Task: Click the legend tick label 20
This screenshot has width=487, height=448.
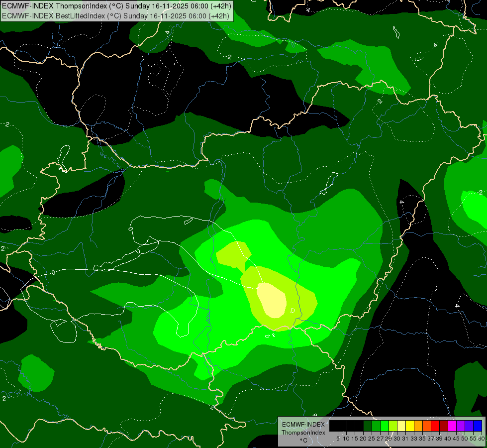Action: (363, 439)
